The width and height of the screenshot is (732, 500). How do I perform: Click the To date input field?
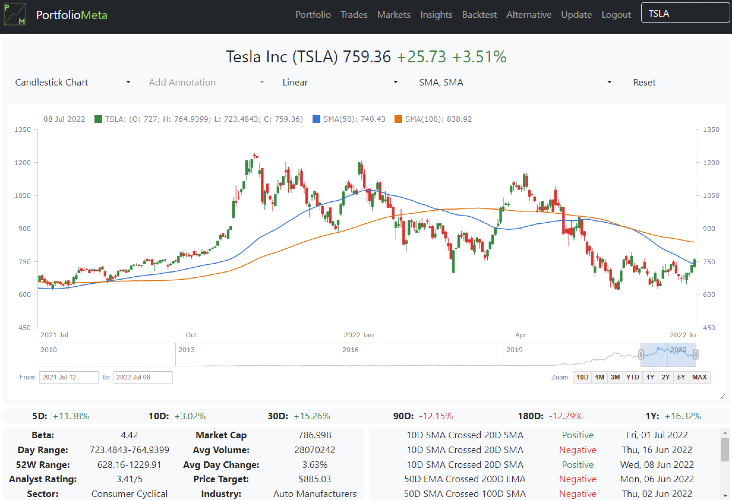[x=142, y=377]
